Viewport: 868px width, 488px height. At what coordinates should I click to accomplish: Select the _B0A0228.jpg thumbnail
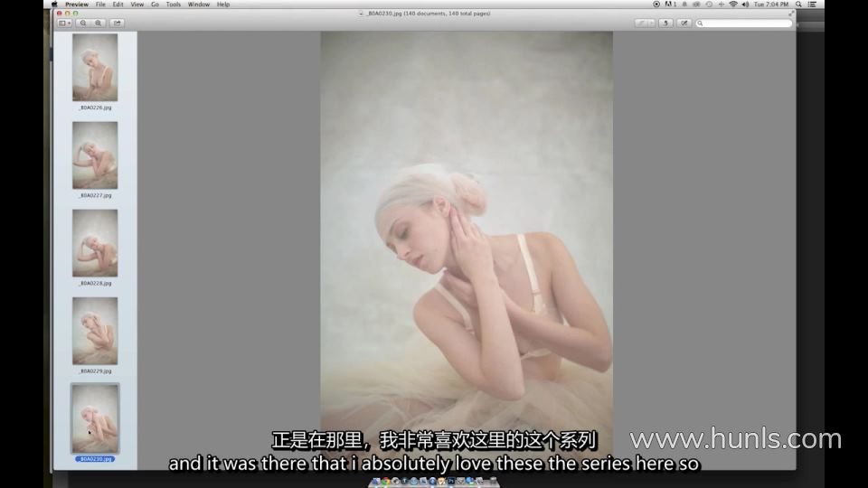[95, 243]
